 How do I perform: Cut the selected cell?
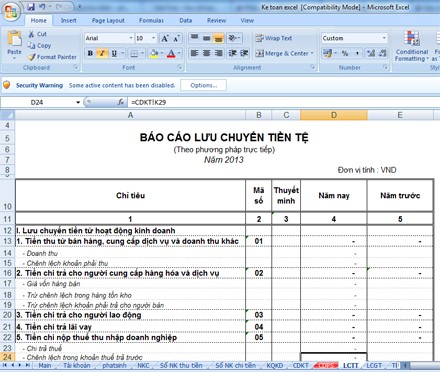pyautogui.click(x=37, y=34)
